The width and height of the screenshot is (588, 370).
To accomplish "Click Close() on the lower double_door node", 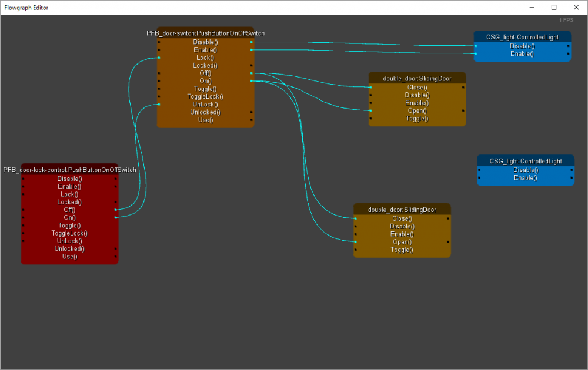I will [402, 218].
